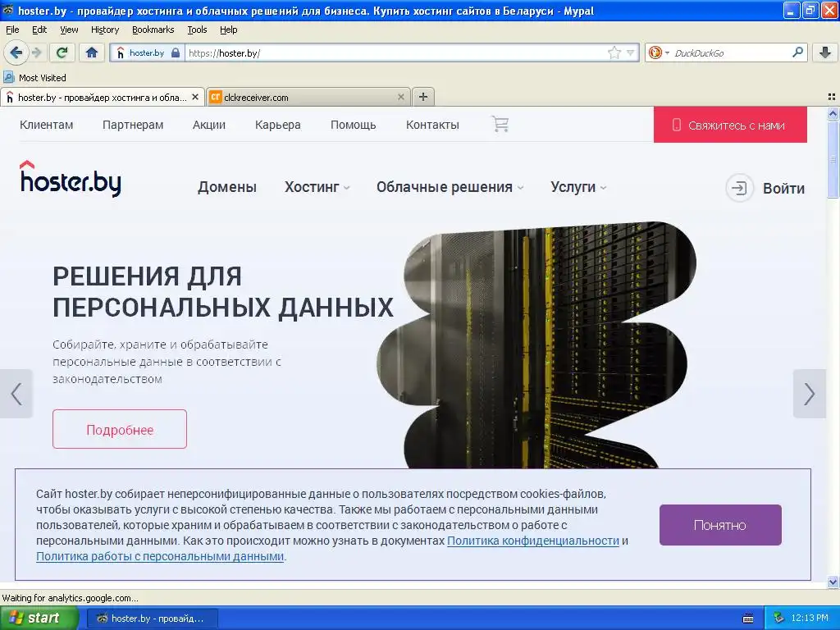Open the Помощь link
The height and width of the screenshot is (630, 840).
[x=353, y=125]
